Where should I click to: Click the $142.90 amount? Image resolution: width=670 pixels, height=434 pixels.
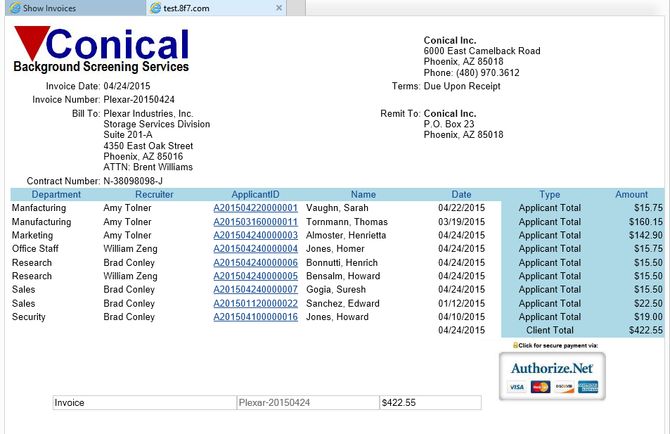[646, 235]
